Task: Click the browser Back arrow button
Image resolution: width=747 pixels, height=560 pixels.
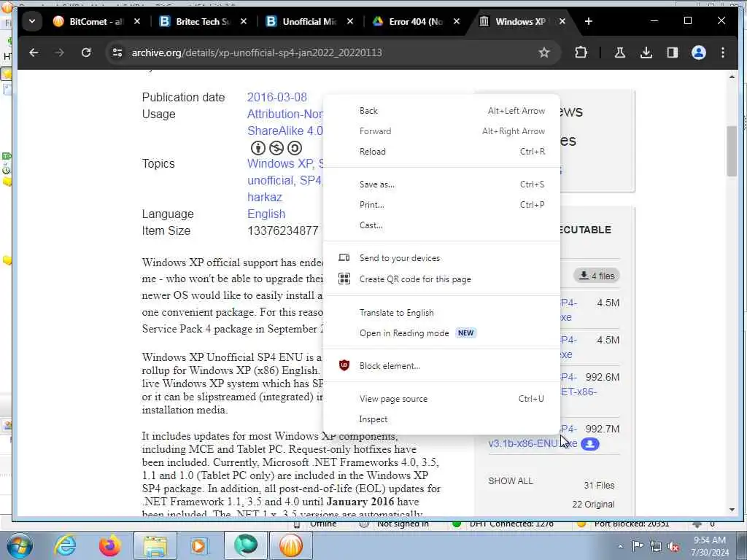Action: pyautogui.click(x=34, y=52)
